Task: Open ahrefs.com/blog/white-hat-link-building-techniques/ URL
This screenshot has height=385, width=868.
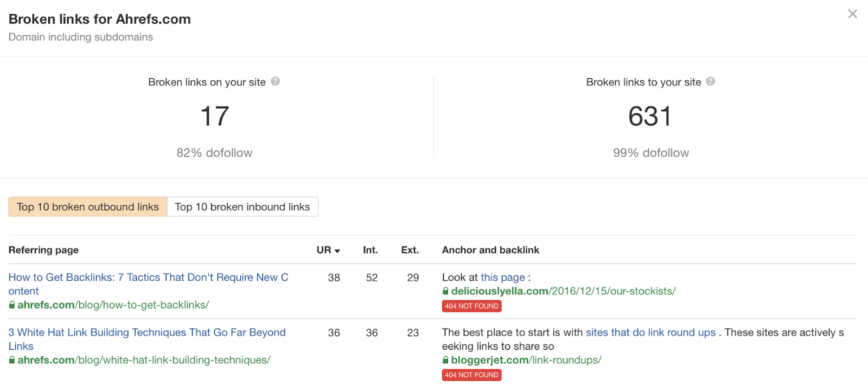Action: 144,360
